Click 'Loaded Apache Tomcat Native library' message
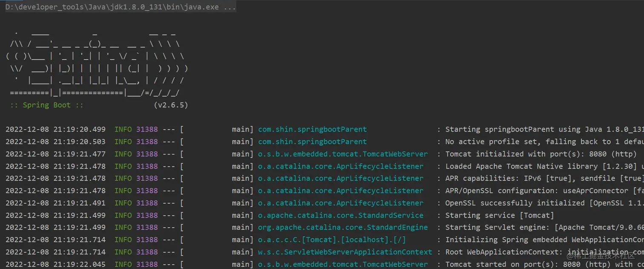The height and width of the screenshot is (269, 644). (x=544, y=166)
